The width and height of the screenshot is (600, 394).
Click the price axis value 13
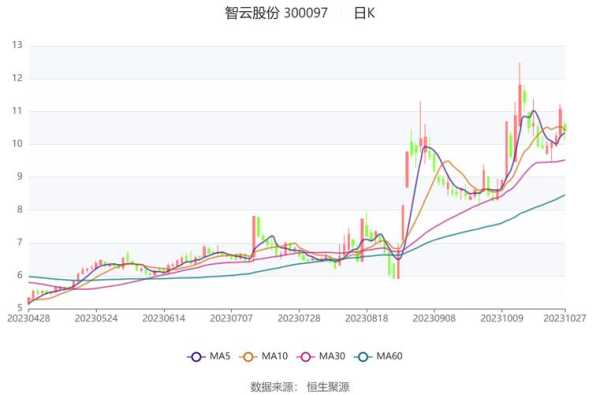17,45
